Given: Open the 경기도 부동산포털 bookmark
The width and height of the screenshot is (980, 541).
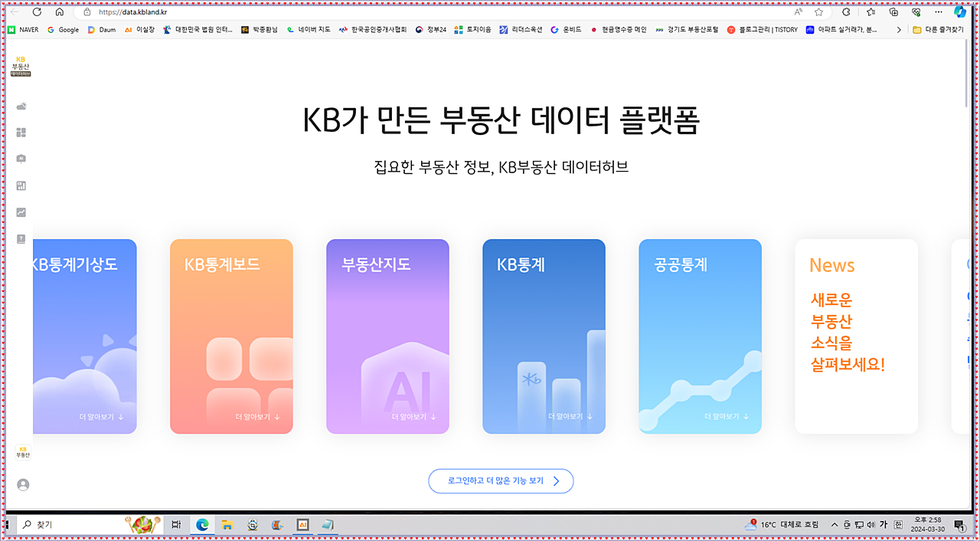Looking at the screenshot, I should (687, 30).
